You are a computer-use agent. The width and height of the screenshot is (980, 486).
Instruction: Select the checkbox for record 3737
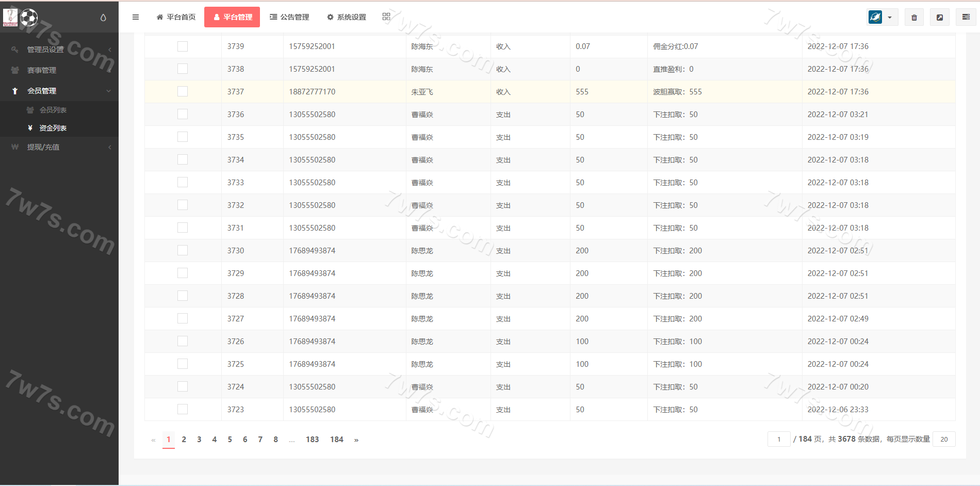coord(183,92)
